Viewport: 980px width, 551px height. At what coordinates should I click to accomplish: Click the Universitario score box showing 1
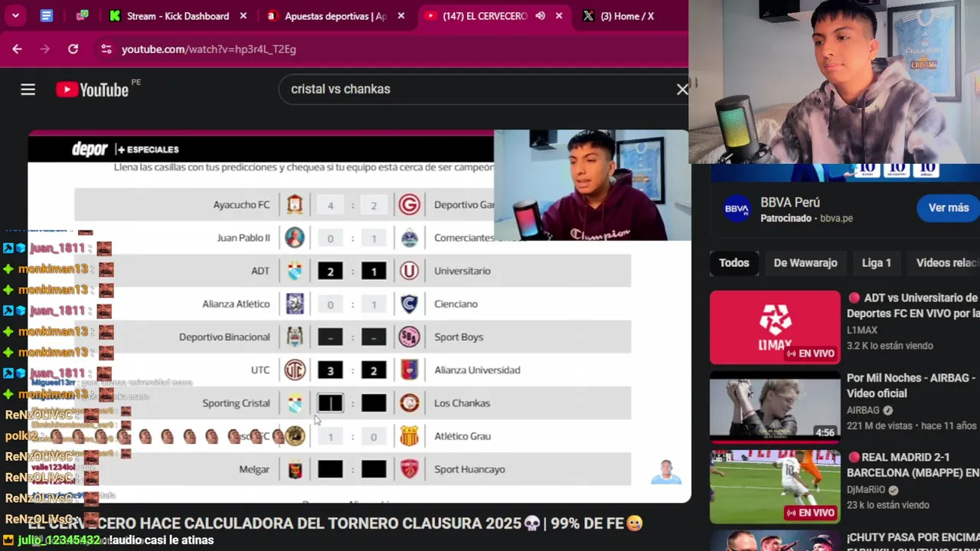coord(374,271)
